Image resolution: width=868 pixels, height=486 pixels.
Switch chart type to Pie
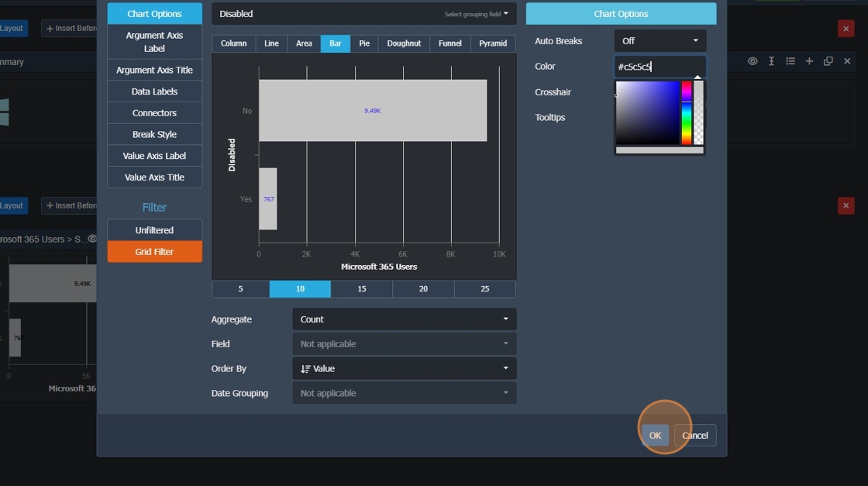point(364,43)
